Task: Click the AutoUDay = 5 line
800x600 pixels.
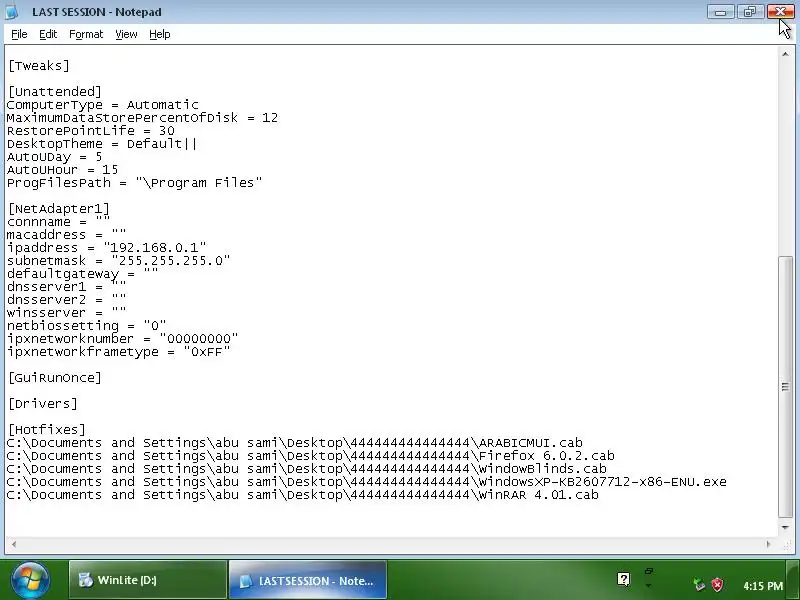Action: [x=54, y=157]
